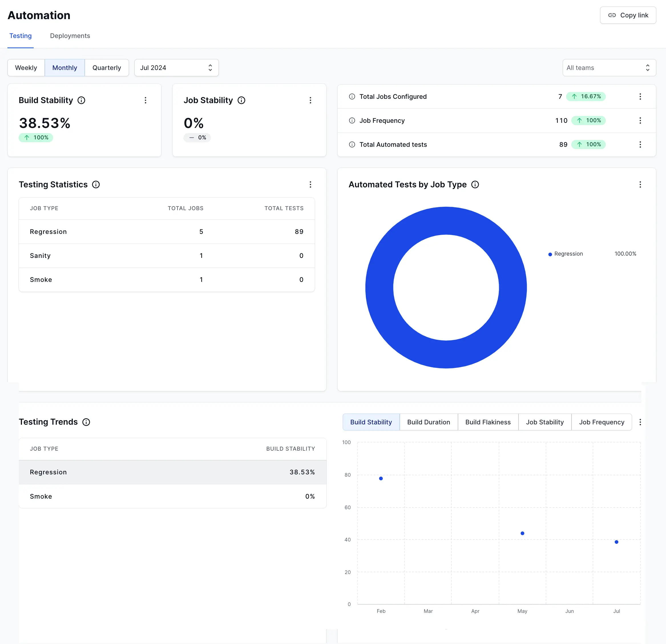The image size is (666, 644).
Task: Open the Testing Trends chart options menu
Action: pos(640,422)
